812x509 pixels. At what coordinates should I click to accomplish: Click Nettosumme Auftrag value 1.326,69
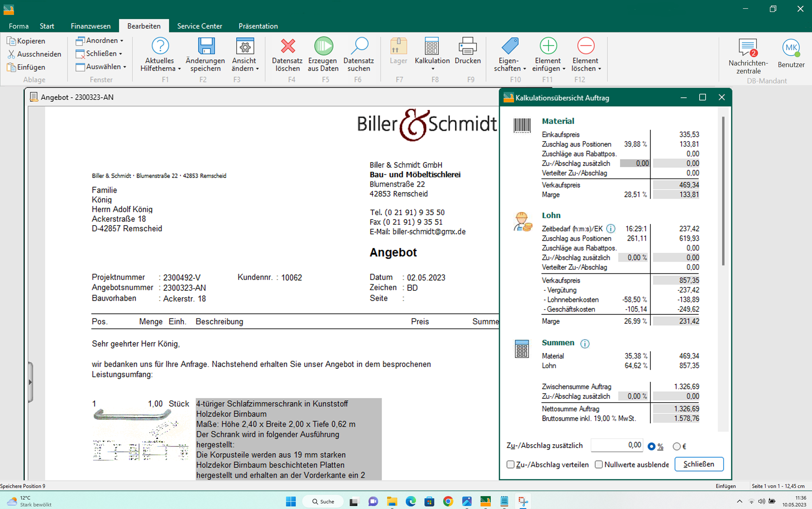click(676, 409)
